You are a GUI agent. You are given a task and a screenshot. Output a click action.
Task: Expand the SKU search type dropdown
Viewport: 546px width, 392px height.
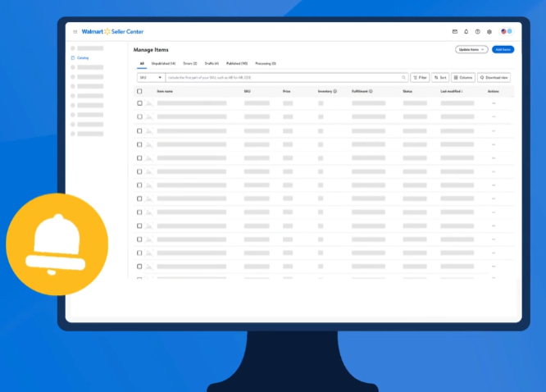pyautogui.click(x=150, y=77)
